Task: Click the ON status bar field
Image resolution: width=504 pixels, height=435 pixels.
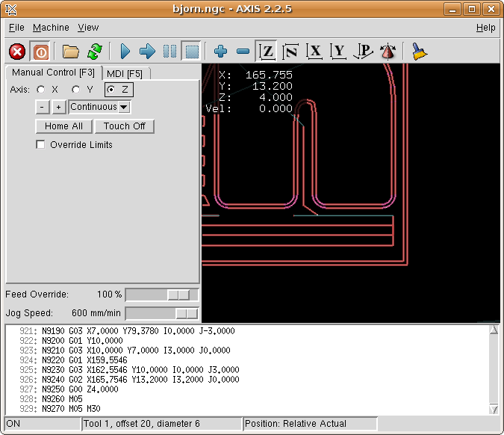Action: (43, 424)
